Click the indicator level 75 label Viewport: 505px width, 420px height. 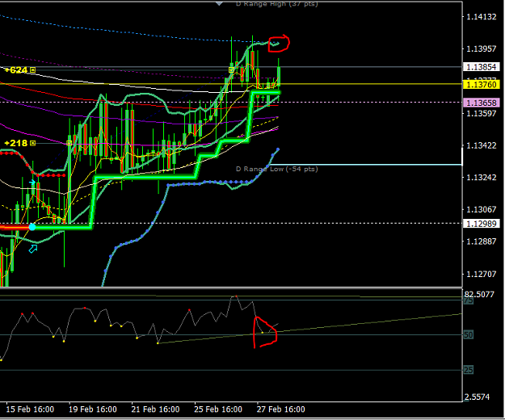[x=469, y=300]
